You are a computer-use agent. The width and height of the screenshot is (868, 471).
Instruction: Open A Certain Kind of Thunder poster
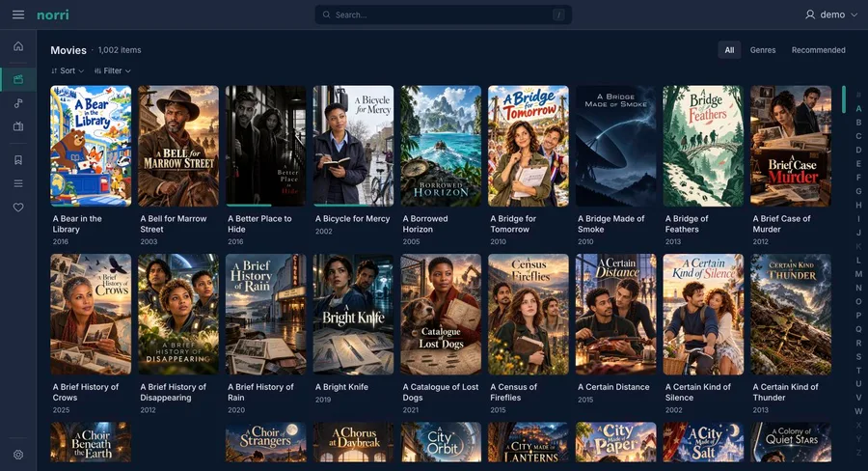791,315
